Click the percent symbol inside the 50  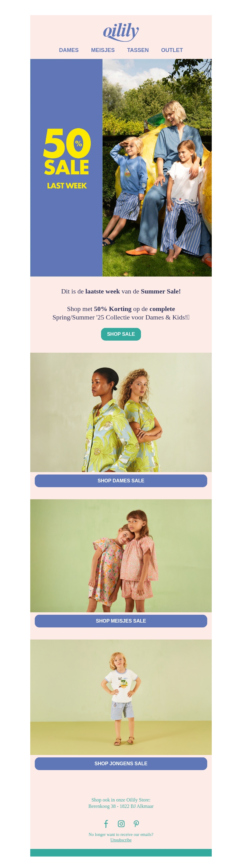pos(79,144)
